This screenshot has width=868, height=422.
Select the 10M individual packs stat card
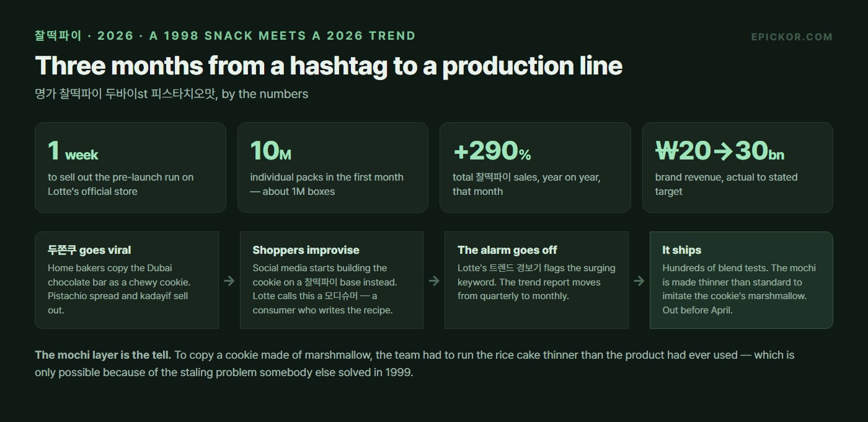(333, 168)
